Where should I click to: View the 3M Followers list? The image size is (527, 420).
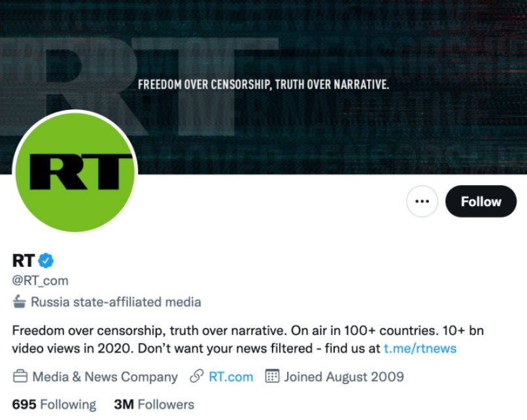point(154,405)
